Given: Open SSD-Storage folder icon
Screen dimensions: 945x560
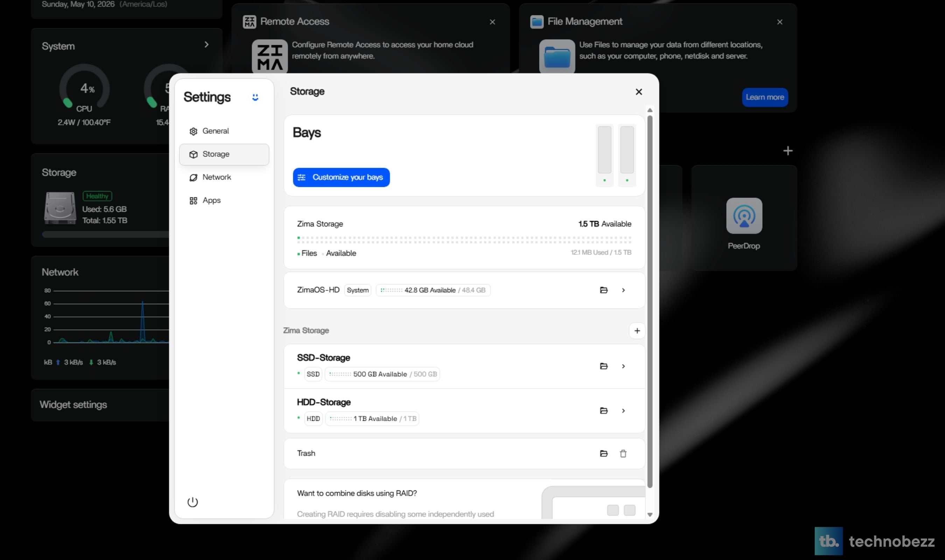Looking at the screenshot, I should click(604, 366).
